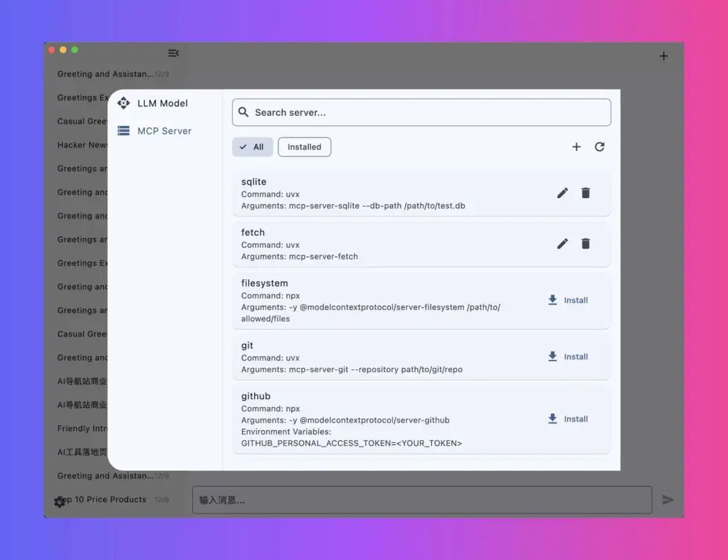Refresh the server list
728x560 pixels.
click(599, 147)
